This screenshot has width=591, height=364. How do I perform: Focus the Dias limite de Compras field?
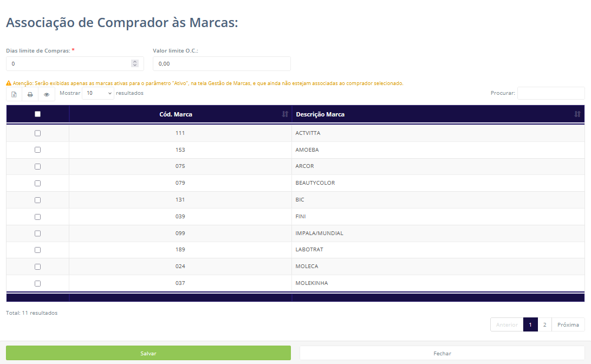click(x=75, y=64)
